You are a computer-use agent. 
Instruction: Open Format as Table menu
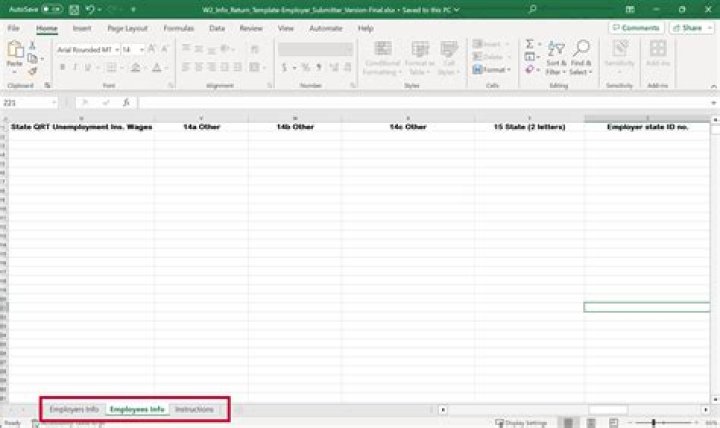point(419,58)
